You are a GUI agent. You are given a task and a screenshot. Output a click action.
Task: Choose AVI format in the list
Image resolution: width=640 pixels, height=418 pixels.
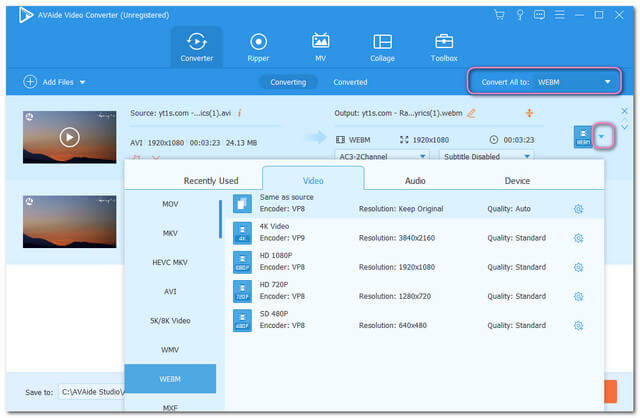pos(170,291)
